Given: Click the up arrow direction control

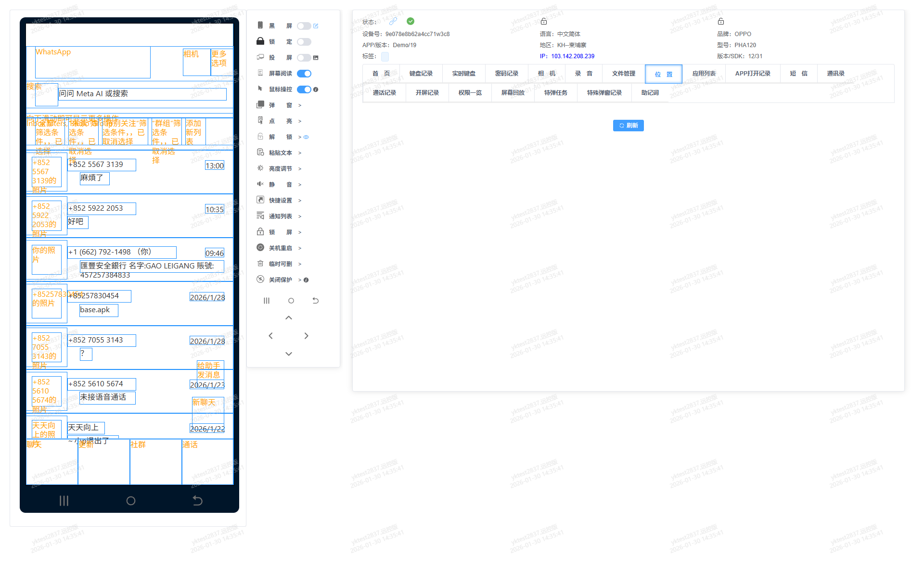Looking at the screenshot, I should (x=289, y=317).
